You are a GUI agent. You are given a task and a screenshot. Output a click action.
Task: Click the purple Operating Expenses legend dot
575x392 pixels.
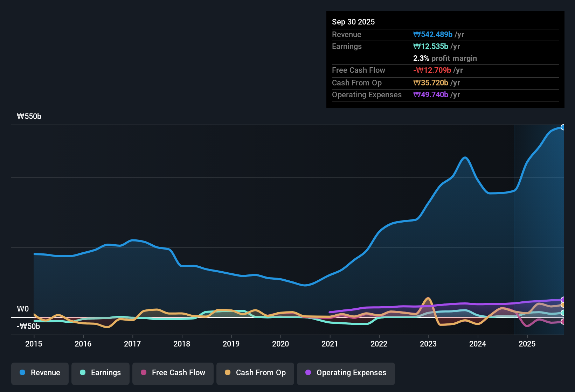308,373
